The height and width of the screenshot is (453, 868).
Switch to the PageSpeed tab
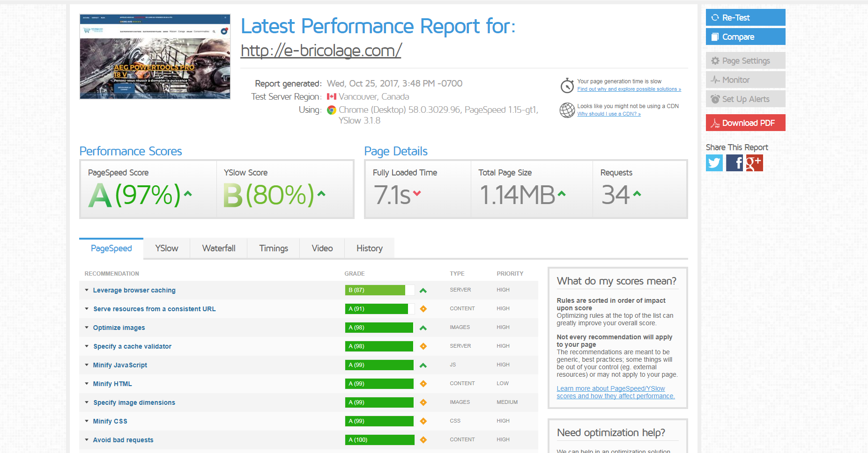pos(111,248)
